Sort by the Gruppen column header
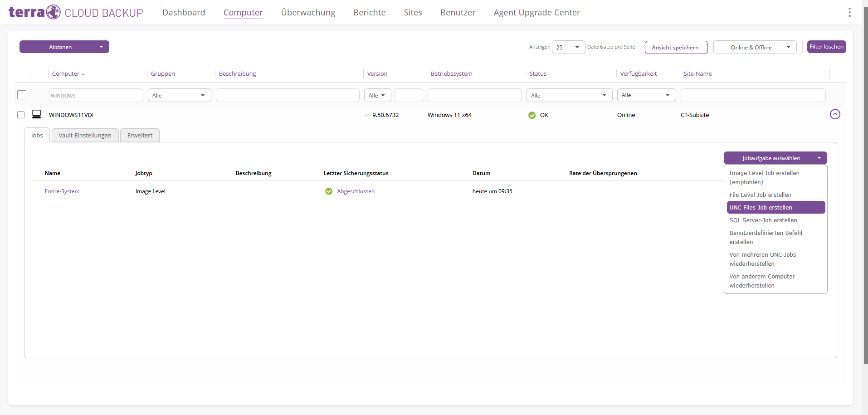The height and width of the screenshot is (415, 868). [x=163, y=73]
